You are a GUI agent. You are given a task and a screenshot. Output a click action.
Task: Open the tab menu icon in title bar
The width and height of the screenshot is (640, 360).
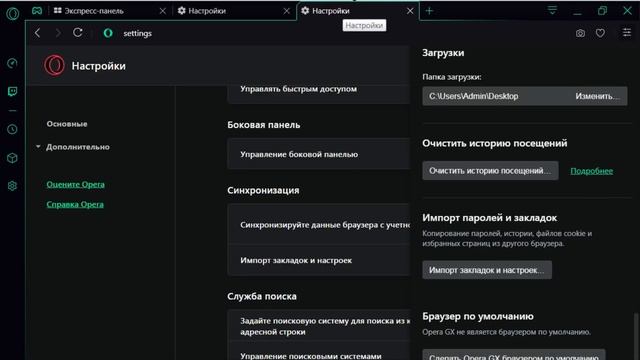click(x=552, y=10)
